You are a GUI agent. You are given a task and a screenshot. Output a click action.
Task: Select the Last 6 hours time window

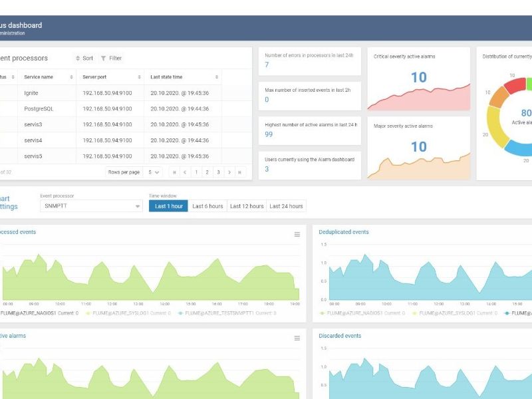tap(207, 206)
